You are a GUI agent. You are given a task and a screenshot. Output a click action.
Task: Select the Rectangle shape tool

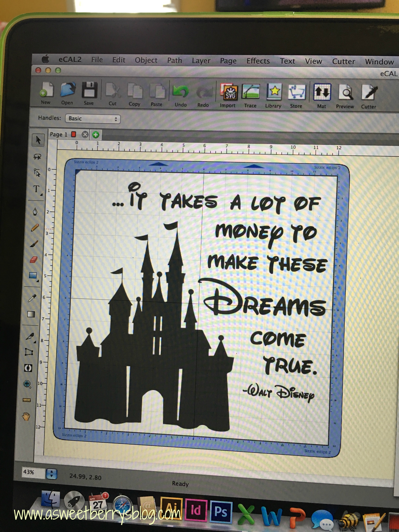coord(33,276)
